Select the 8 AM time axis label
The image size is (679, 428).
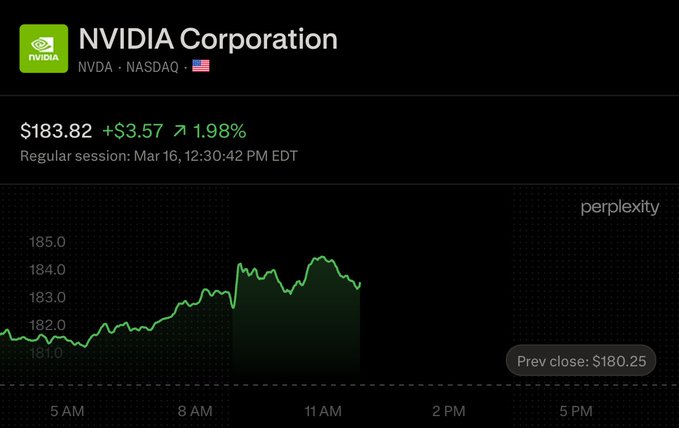coord(194,411)
